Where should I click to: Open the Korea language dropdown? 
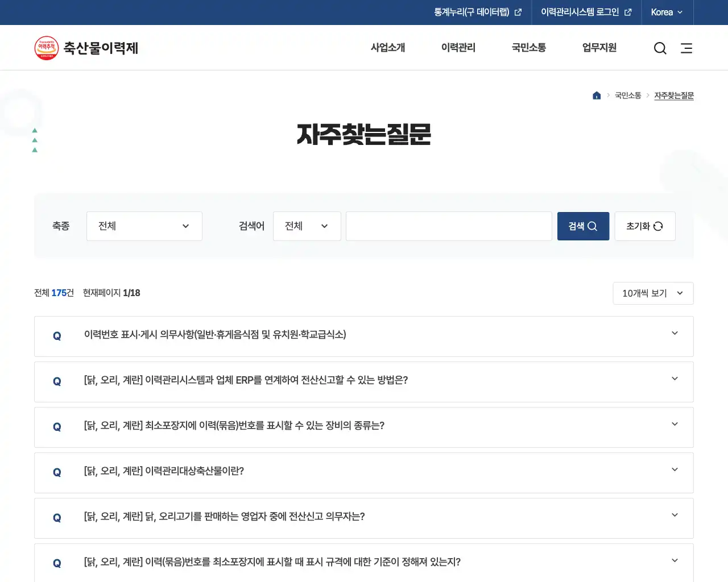click(667, 12)
